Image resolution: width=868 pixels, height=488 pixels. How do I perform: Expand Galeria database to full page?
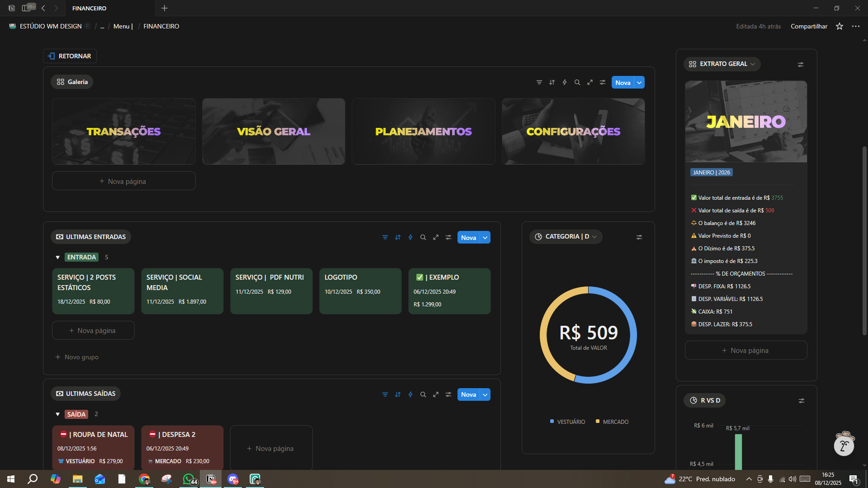(590, 82)
